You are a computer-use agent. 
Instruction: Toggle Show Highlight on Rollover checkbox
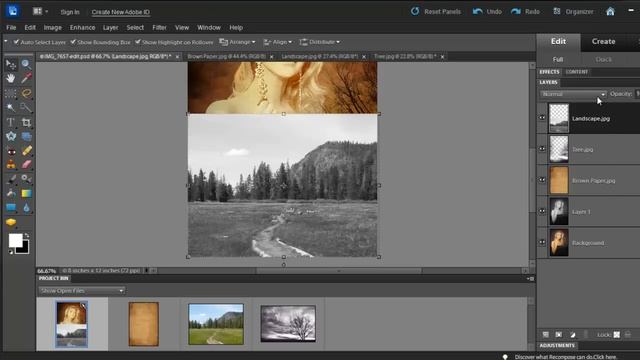(138, 42)
